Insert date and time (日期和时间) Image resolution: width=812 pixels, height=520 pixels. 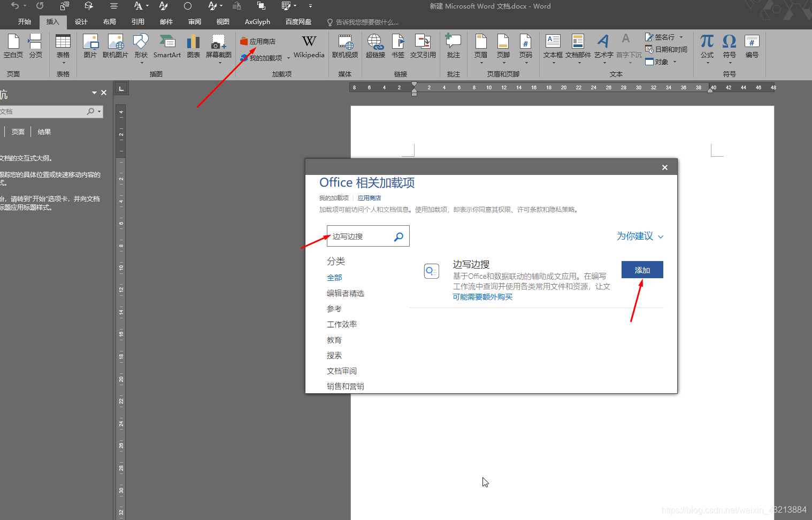pos(666,49)
